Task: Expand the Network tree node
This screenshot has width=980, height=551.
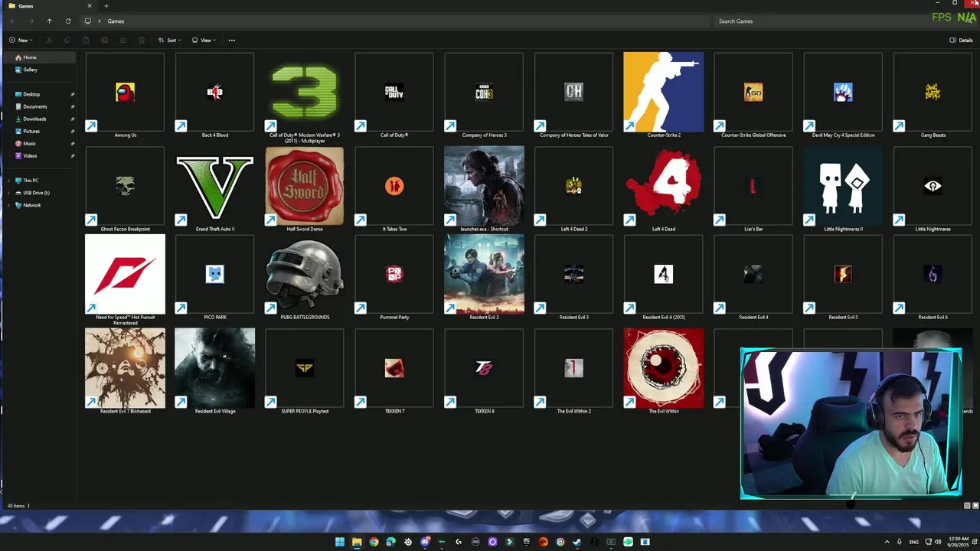Action: (x=8, y=205)
